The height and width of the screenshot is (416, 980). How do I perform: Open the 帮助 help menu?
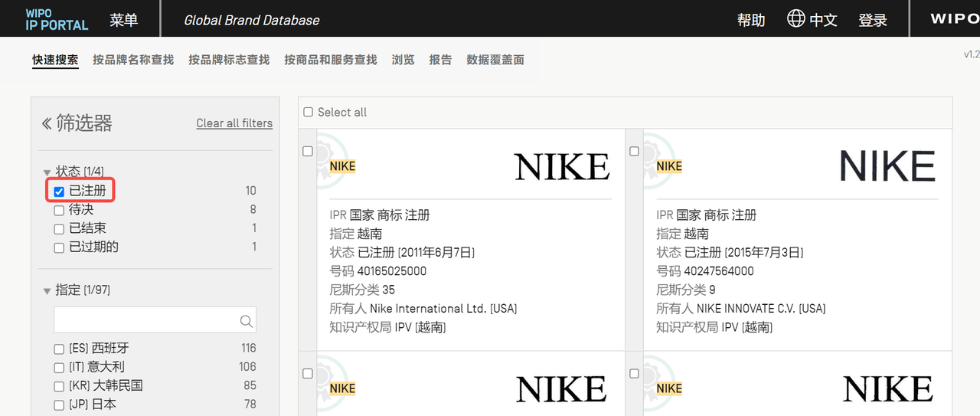751,21
